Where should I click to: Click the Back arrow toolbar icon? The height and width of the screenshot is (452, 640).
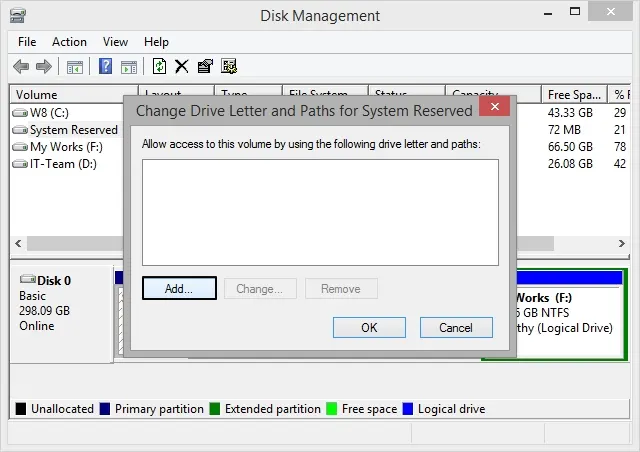click(21, 66)
